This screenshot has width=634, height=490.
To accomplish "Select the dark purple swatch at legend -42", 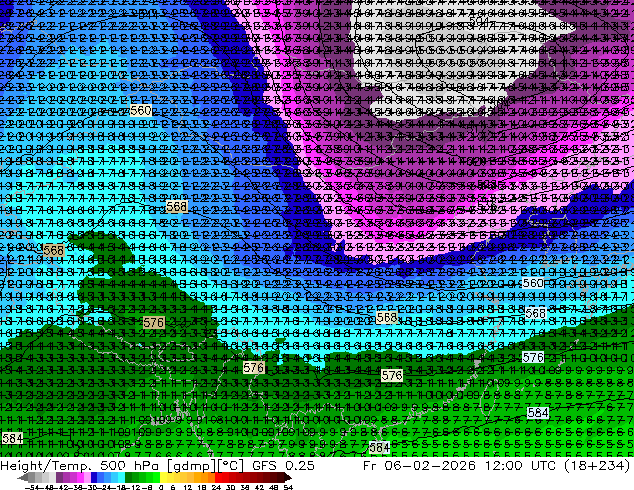I will click(59, 477).
